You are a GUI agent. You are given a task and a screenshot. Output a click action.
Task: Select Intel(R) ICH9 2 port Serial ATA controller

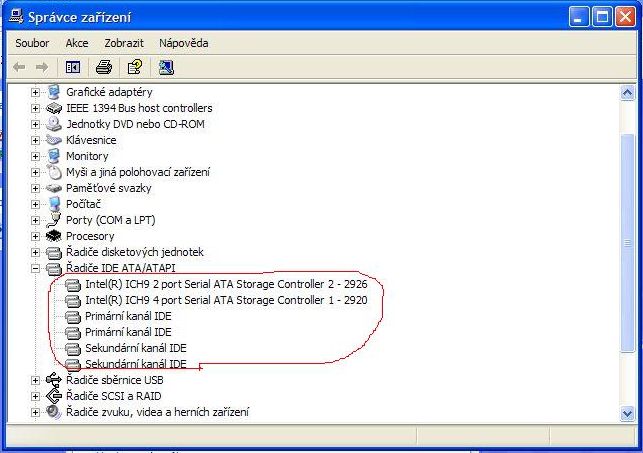226,284
